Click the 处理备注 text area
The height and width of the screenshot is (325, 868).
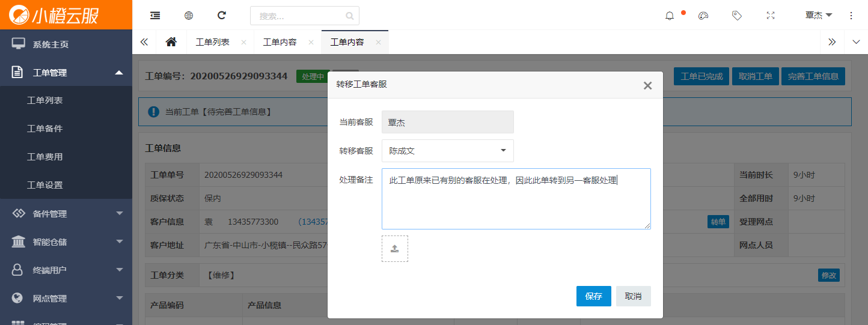(516, 199)
